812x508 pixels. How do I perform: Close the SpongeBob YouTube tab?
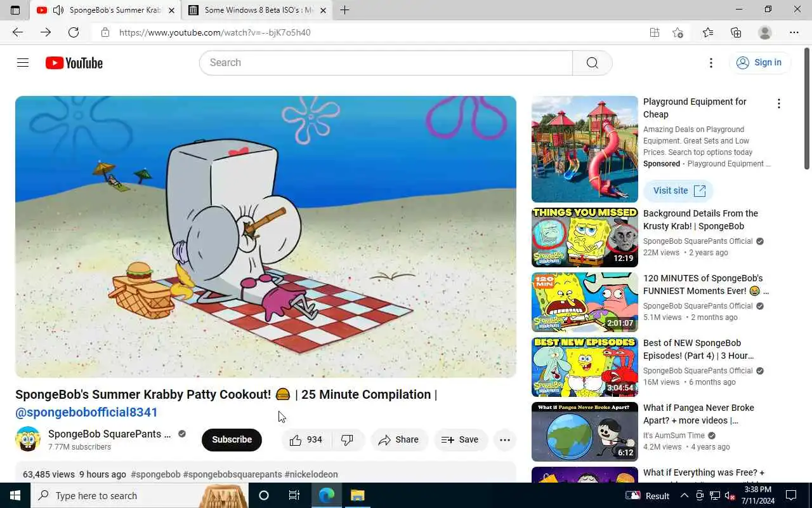pyautogui.click(x=171, y=10)
